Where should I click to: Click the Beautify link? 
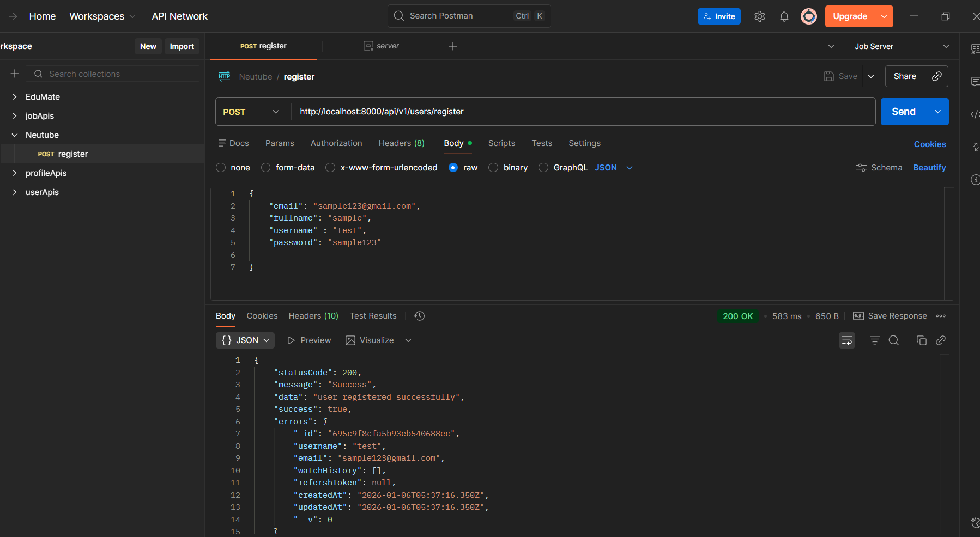[x=929, y=168]
